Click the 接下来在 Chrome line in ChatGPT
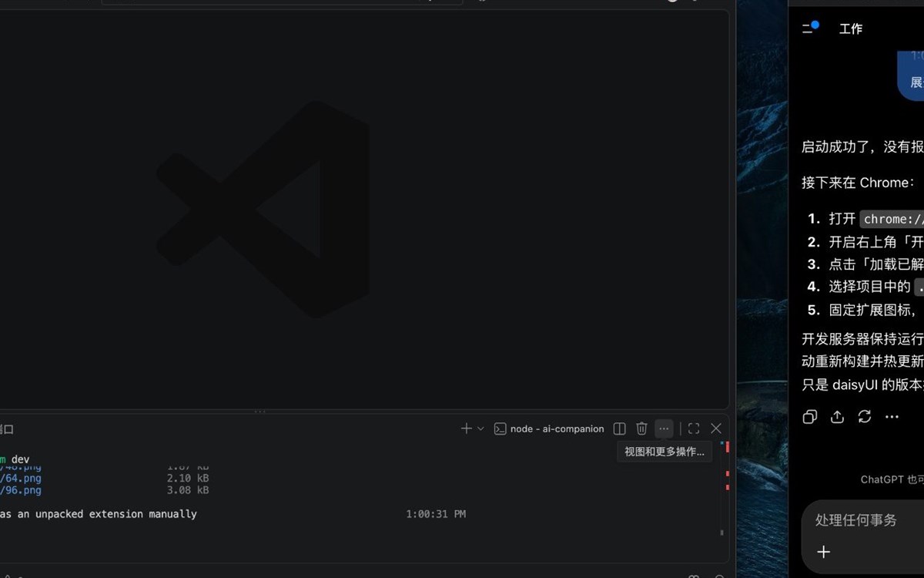Image resolution: width=924 pixels, height=578 pixels. point(859,183)
